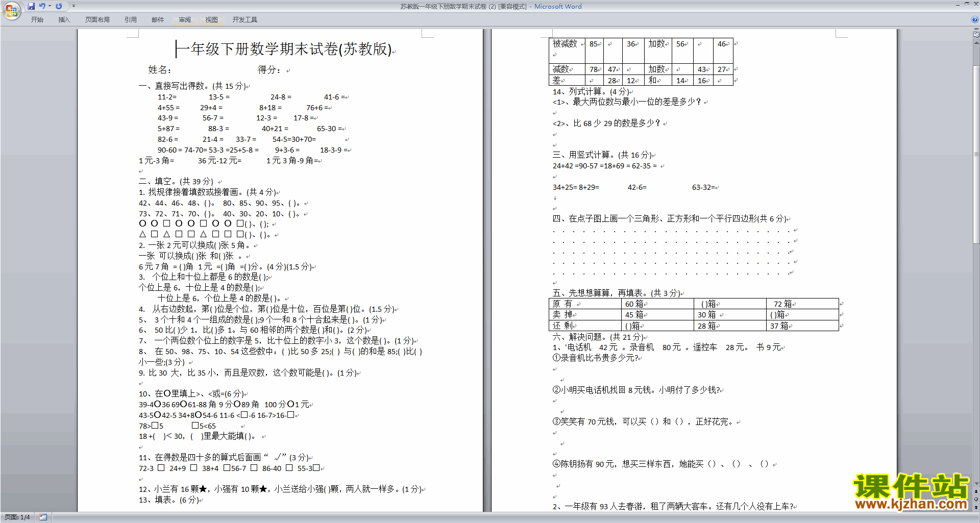Save the document via Quick Access
980x523 pixels.
pos(31,6)
